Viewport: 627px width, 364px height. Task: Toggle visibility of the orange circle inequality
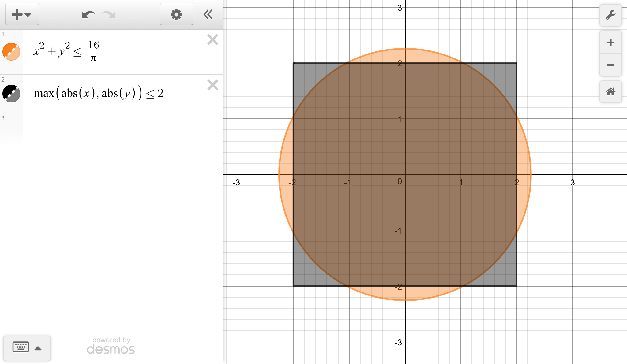point(11,51)
